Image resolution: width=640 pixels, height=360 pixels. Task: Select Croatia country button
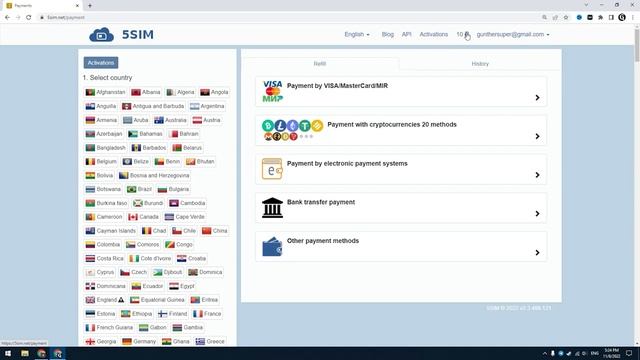pos(191,258)
